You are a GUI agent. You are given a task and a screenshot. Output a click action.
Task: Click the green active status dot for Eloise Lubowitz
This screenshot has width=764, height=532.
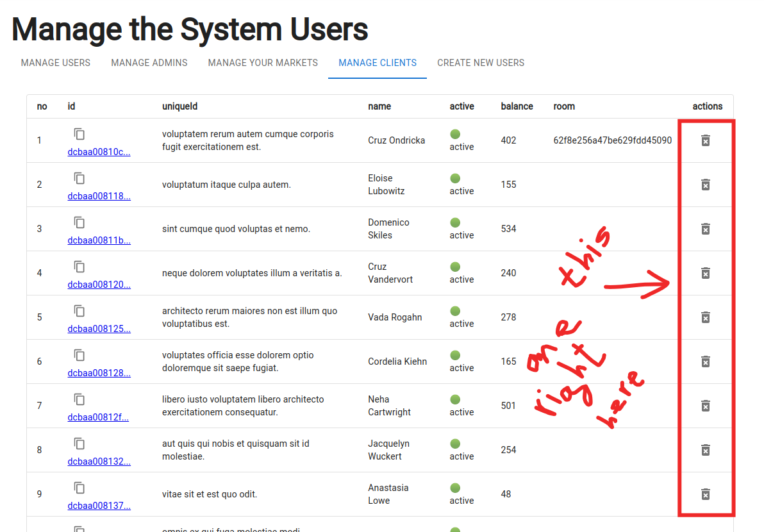(x=455, y=178)
